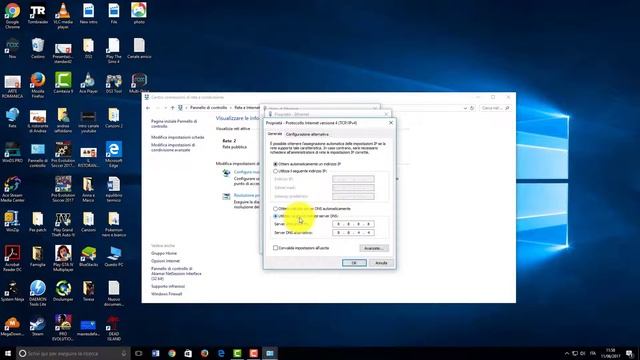Screen dimensions: 640x360
Task: Select use the following DNS server addresses option
Action: click(x=276, y=216)
